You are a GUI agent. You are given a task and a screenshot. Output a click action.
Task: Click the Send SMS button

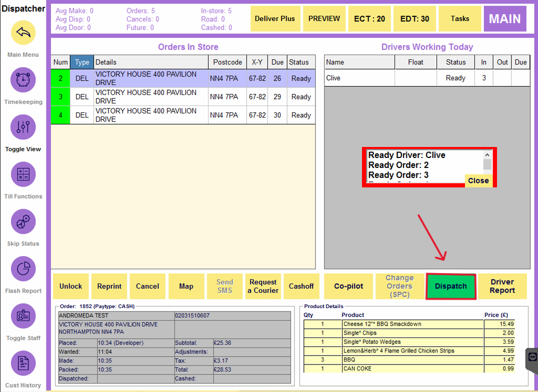point(224,286)
